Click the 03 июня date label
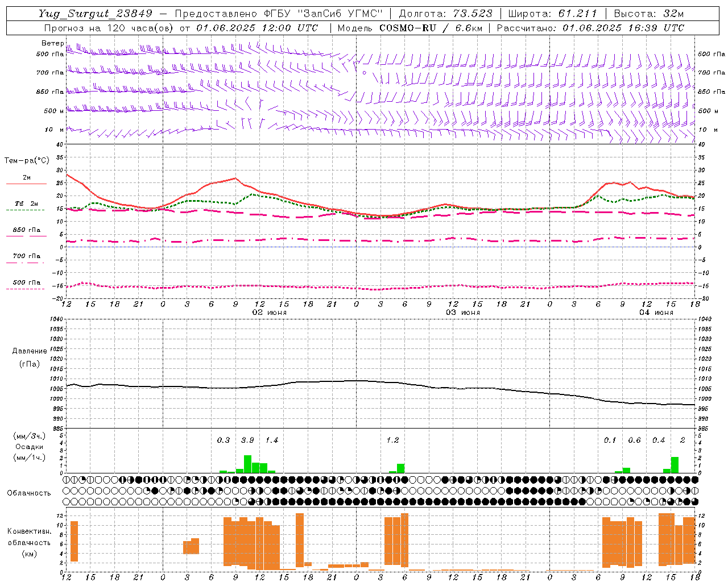 click(x=463, y=313)
